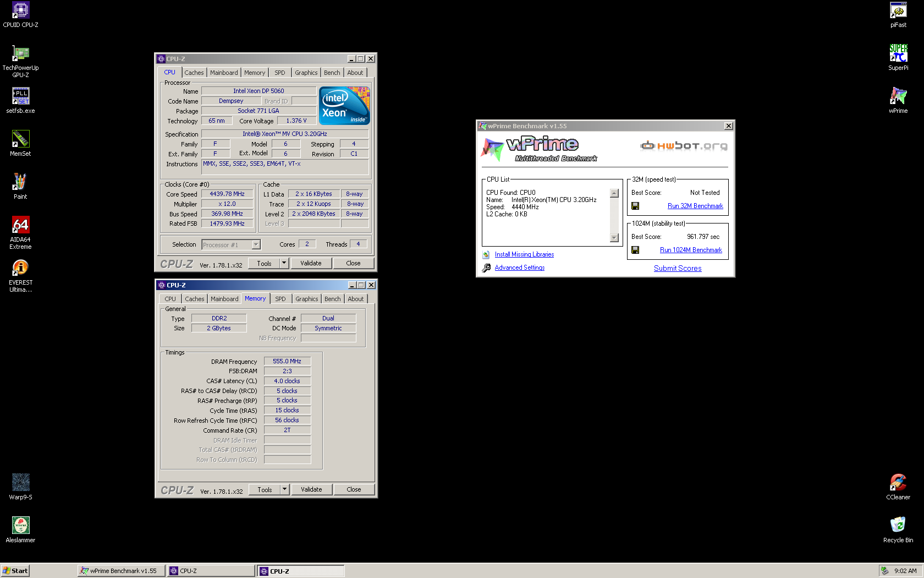
Task: Run the 32M Benchmark link
Action: click(x=695, y=206)
